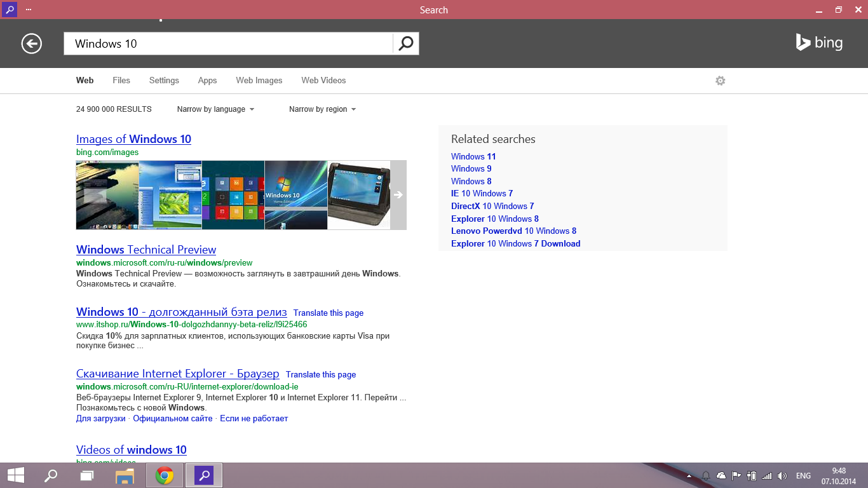
Task: Open Task View from the taskbar
Action: [x=87, y=475]
